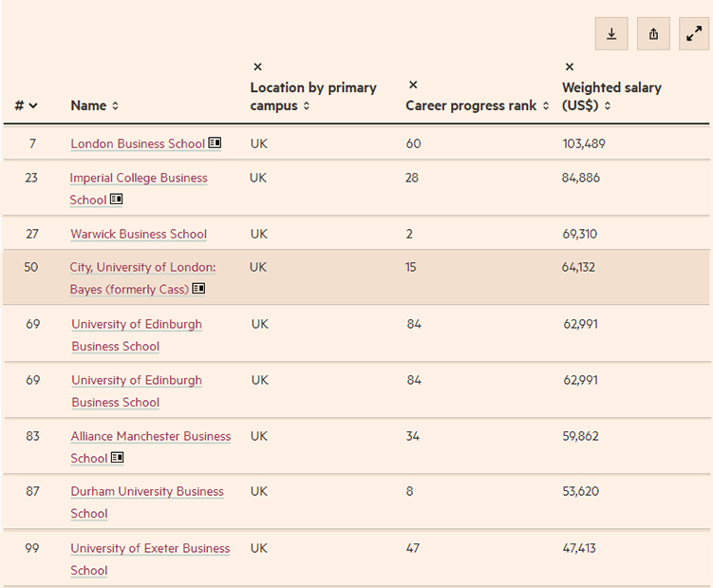Sort table by Name column

(94, 105)
